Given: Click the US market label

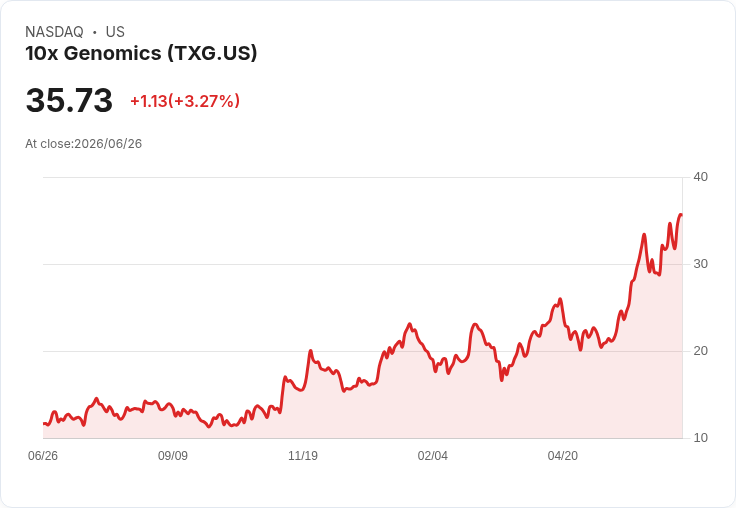Looking at the screenshot, I should coord(115,32).
